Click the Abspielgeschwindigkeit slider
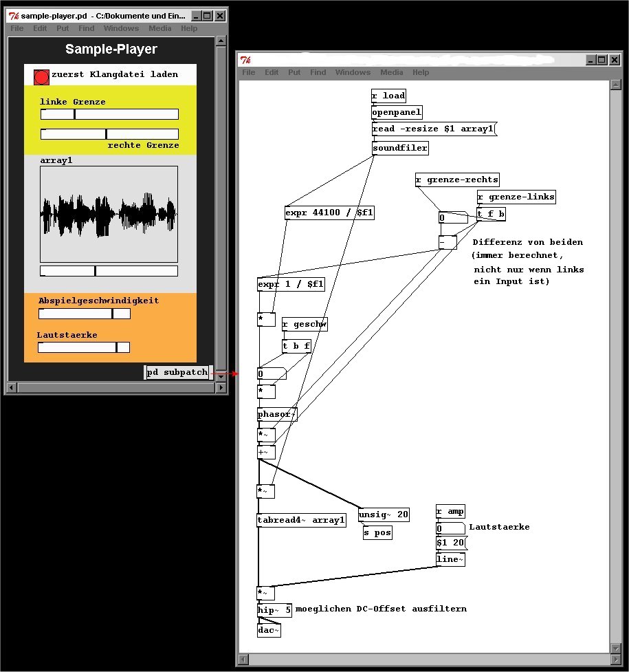629x672 pixels. pyautogui.click(x=84, y=314)
